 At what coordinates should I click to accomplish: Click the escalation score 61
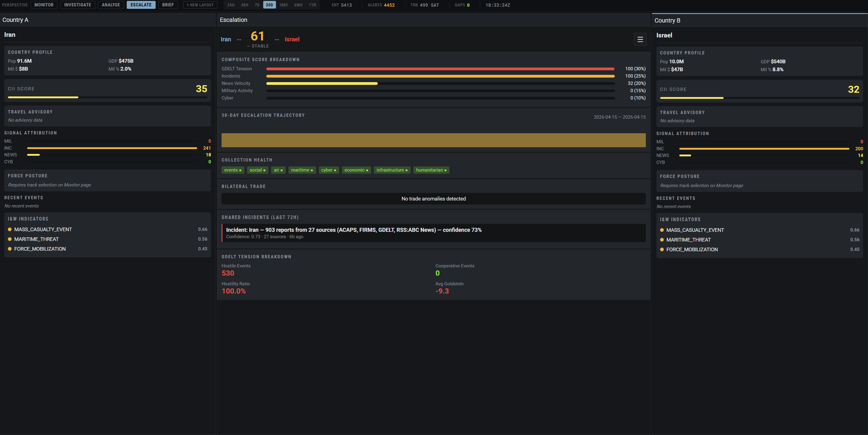[257, 36]
